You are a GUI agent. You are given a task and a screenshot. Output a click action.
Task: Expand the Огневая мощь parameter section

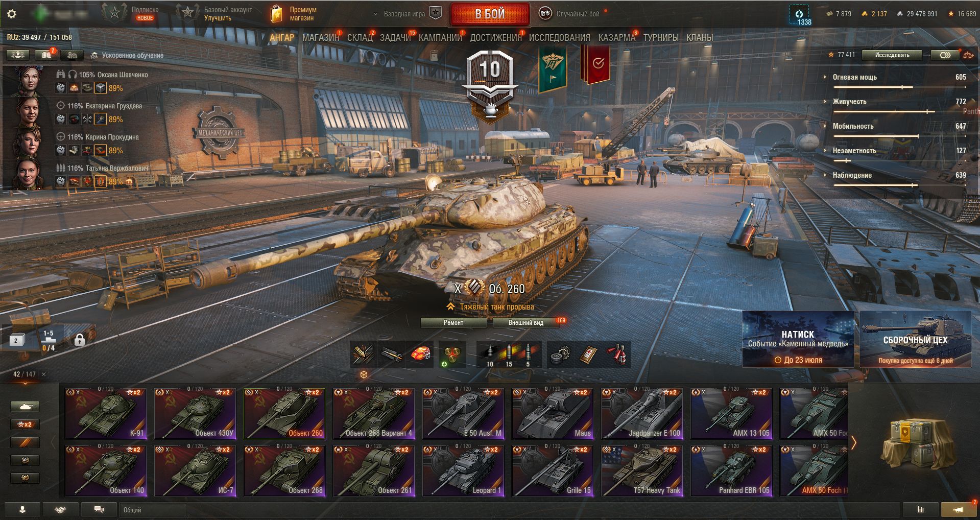(854, 77)
